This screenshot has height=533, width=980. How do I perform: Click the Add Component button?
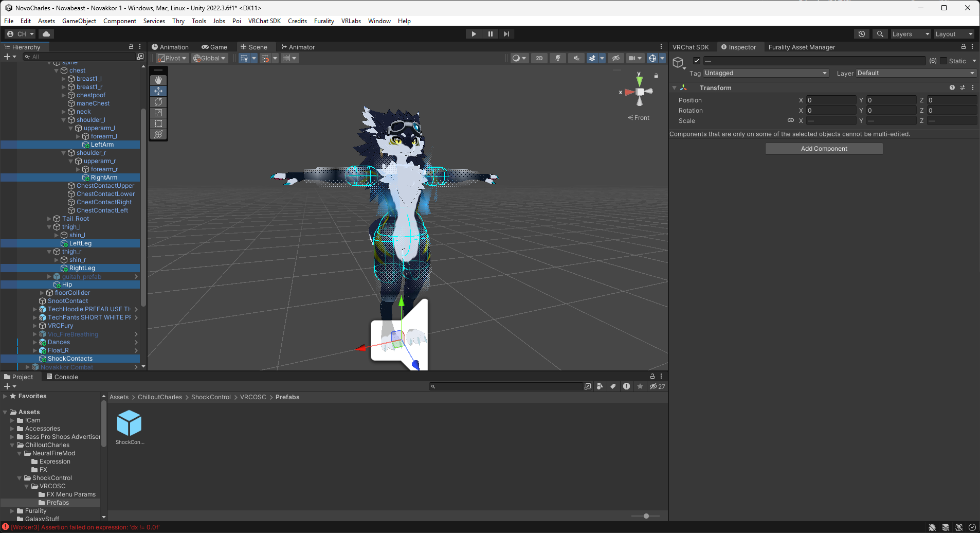(x=824, y=149)
